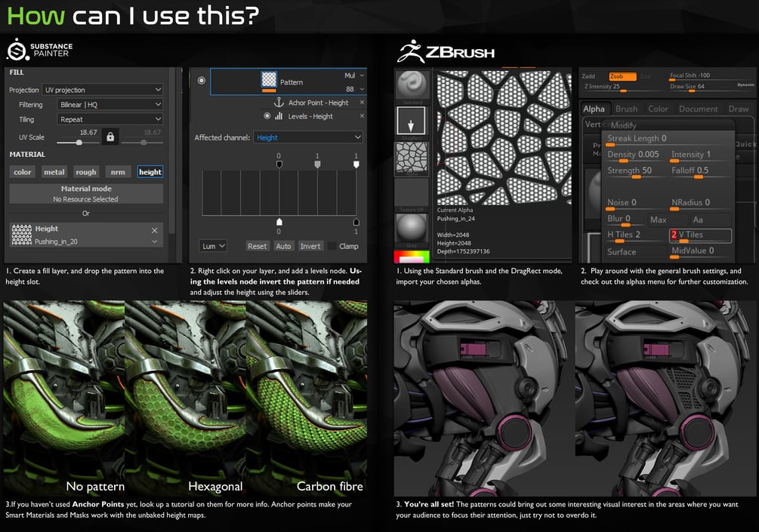Click the bottom output white handle at 1

tap(356, 222)
